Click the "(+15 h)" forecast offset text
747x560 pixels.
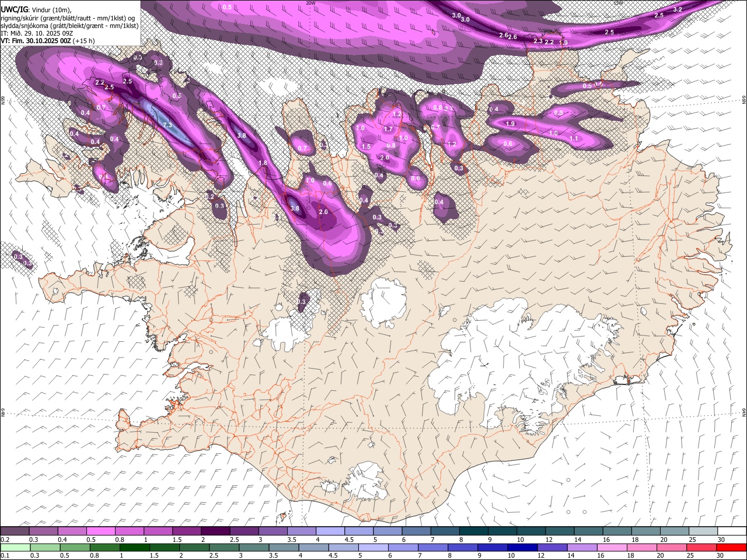[x=84, y=41]
